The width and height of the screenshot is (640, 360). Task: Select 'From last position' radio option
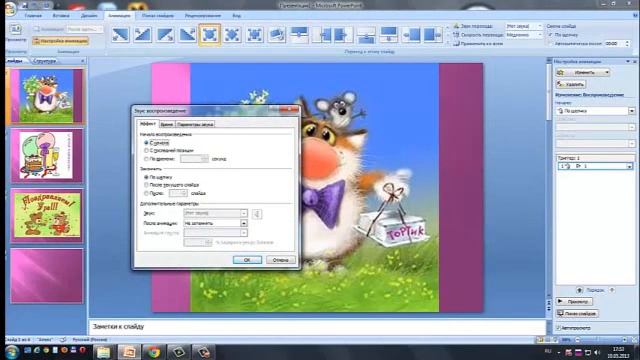pyautogui.click(x=146, y=151)
